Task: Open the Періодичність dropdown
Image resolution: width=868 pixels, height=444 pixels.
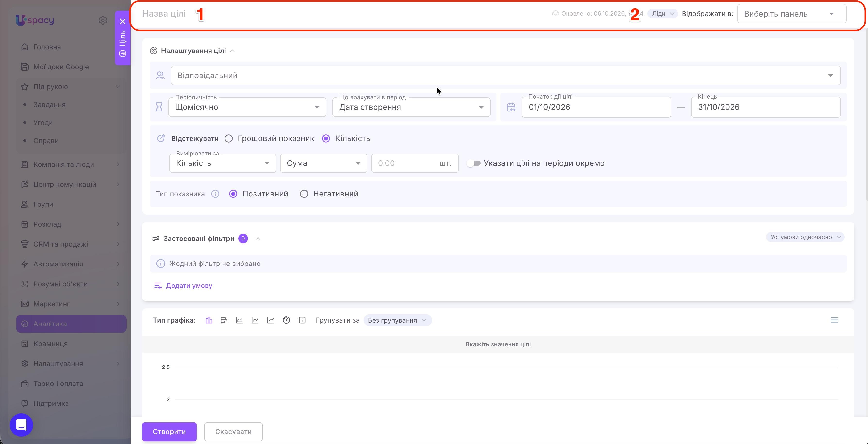Action: 247,107
